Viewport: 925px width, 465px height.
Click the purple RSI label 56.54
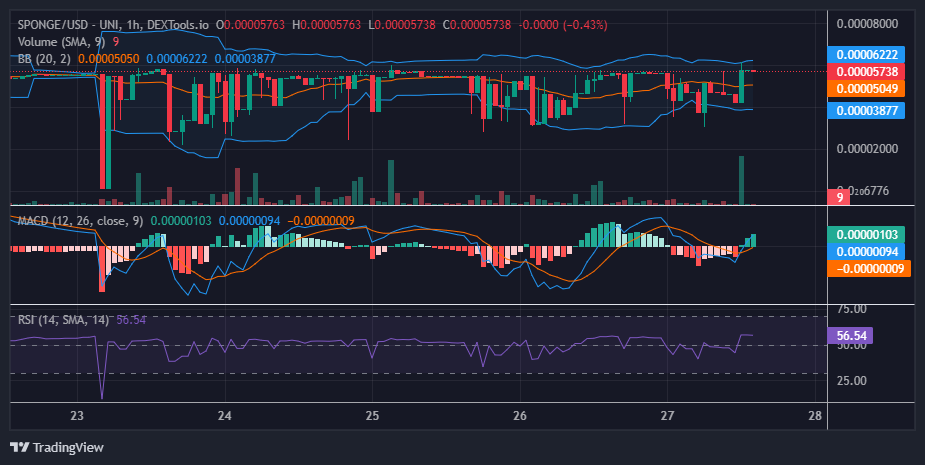point(850,336)
